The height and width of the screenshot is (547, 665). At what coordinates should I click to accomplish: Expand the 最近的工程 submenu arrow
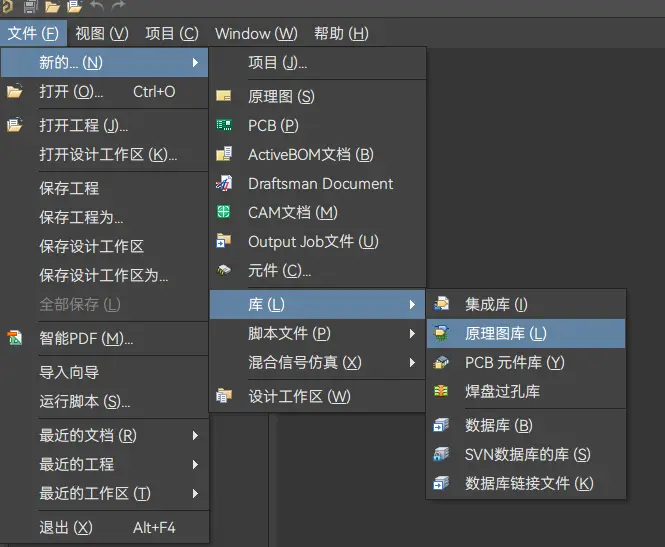coord(196,465)
